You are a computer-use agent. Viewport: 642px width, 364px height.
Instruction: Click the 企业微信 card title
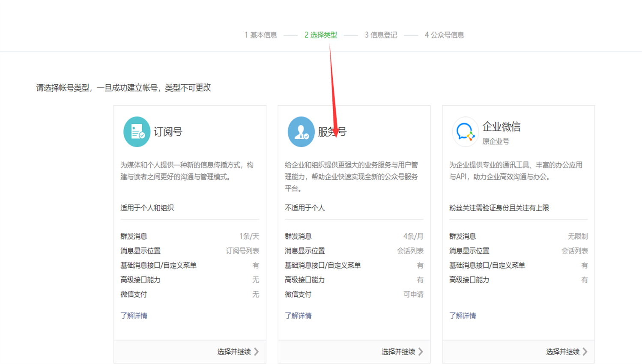[x=502, y=127]
